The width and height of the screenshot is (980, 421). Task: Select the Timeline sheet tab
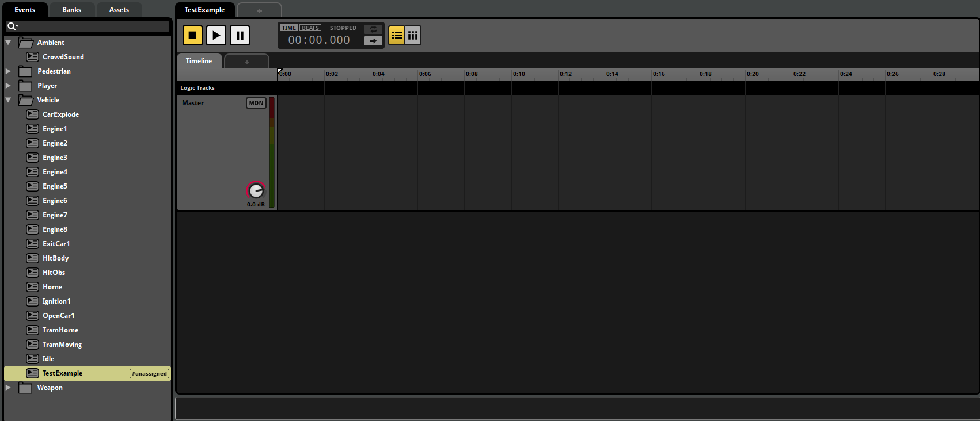coord(199,61)
